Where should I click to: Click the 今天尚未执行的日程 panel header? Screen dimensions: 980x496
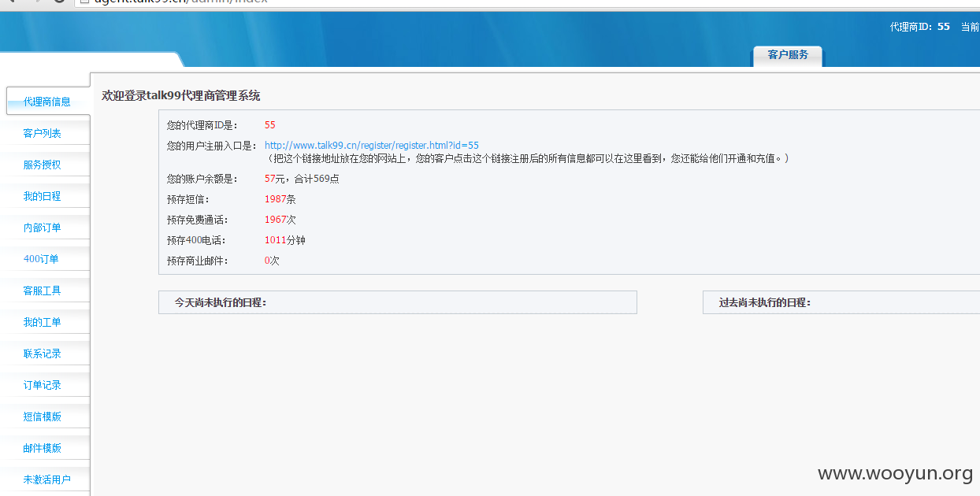(398, 302)
